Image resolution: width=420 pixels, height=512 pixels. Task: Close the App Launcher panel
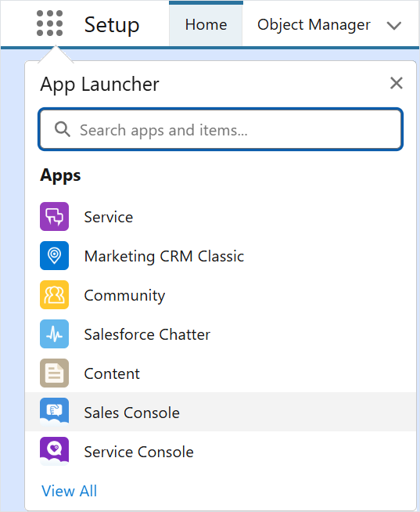[x=397, y=83]
